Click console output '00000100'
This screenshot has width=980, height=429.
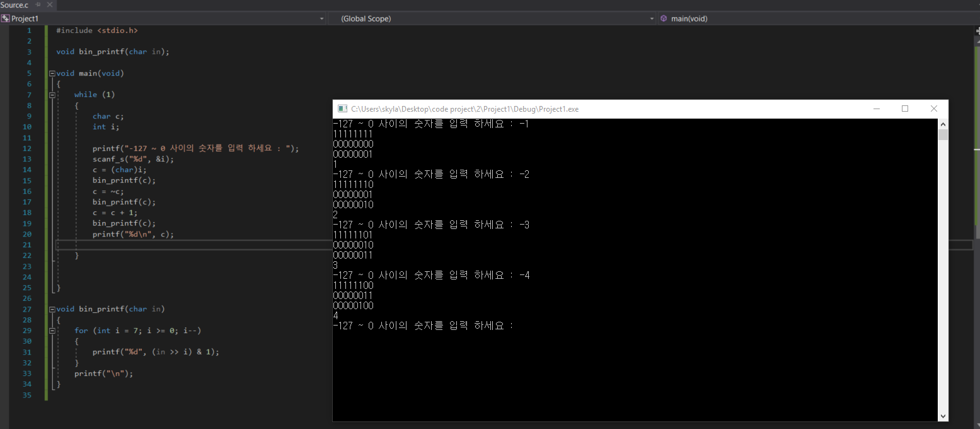353,306
